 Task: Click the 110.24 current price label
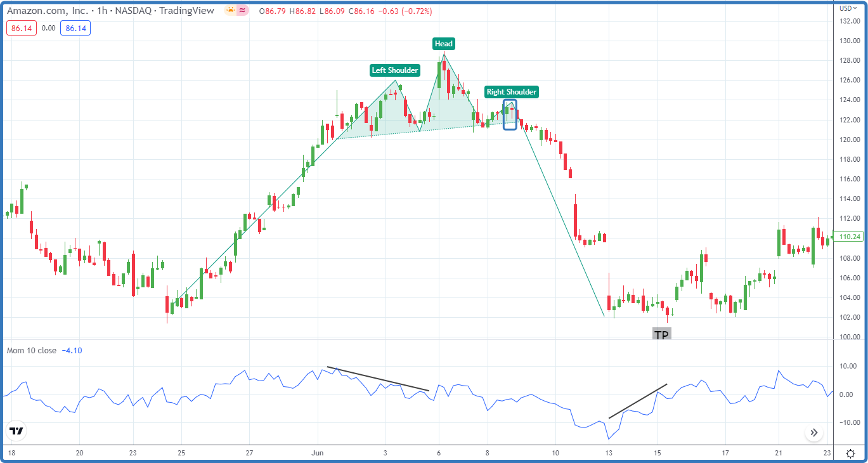(848, 237)
